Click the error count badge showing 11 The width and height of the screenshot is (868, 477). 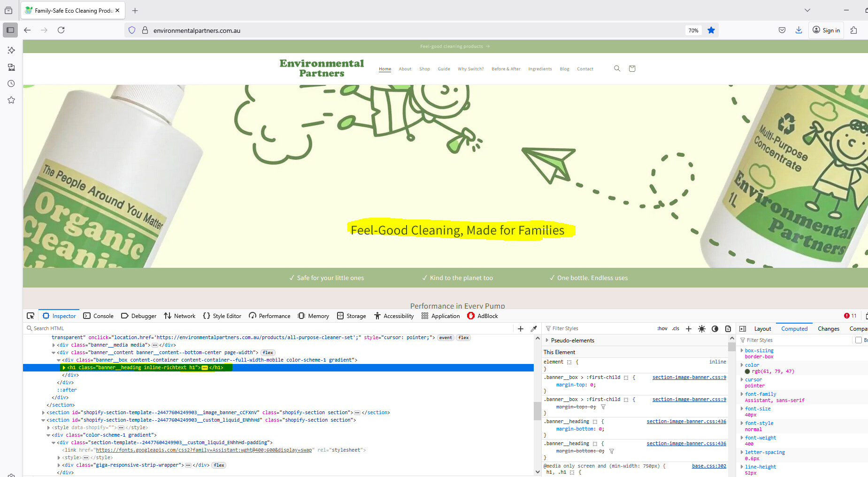[850, 316]
